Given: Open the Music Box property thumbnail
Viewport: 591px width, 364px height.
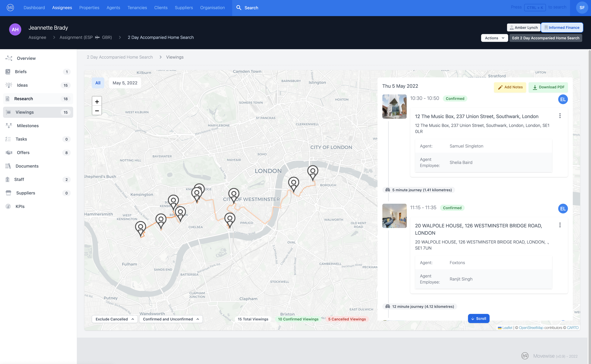Looking at the screenshot, I should (394, 106).
